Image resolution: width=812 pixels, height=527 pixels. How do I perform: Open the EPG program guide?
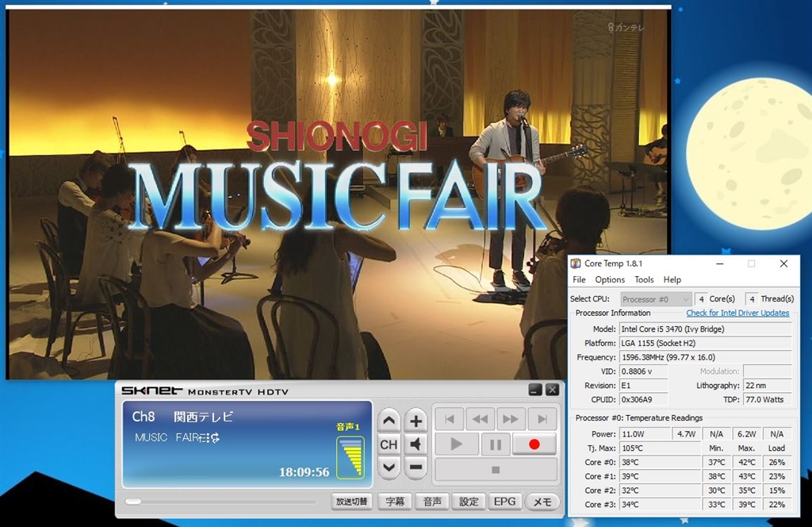(x=505, y=502)
